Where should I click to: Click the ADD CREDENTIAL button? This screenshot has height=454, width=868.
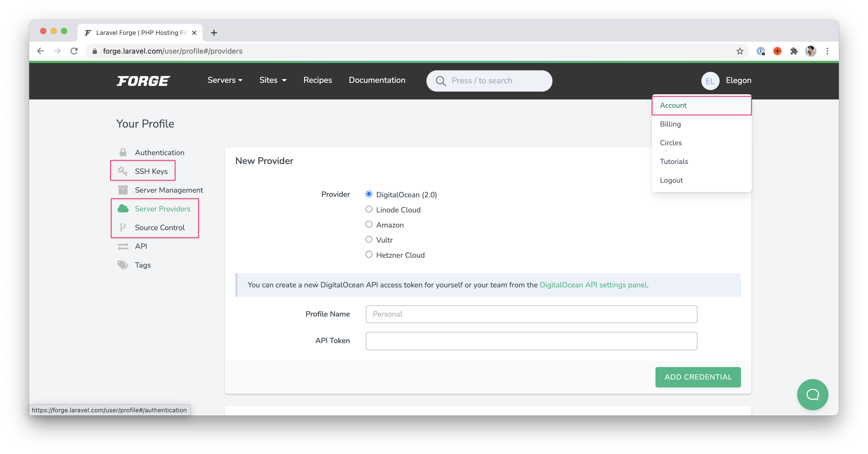[697, 377]
